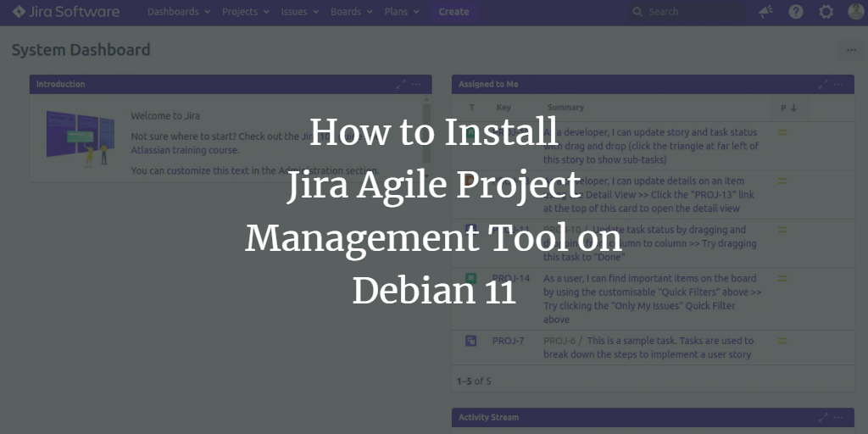Open the PROJ-14 issue key link
The image size is (868, 434).
pos(511,278)
